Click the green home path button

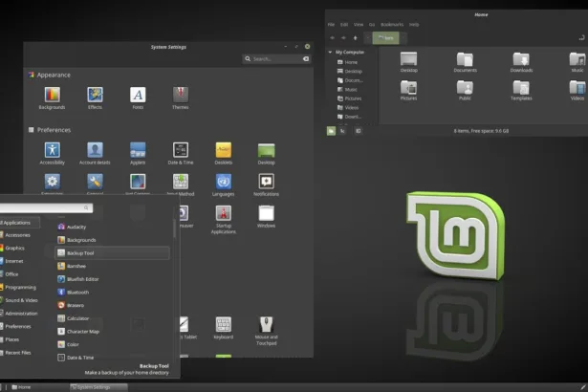point(385,38)
